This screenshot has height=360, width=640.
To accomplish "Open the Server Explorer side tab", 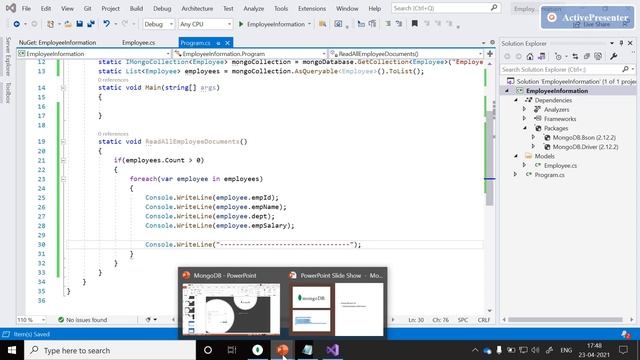I will pyautogui.click(x=8, y=56).
